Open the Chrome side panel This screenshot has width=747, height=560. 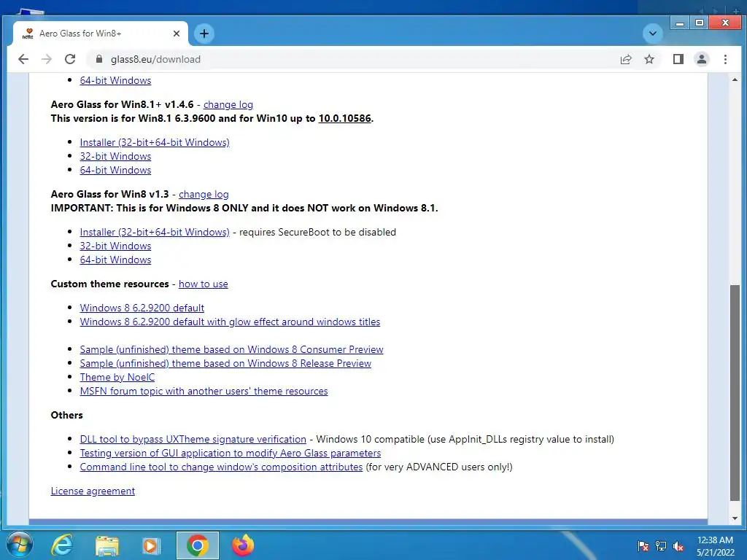coord(678,59)
